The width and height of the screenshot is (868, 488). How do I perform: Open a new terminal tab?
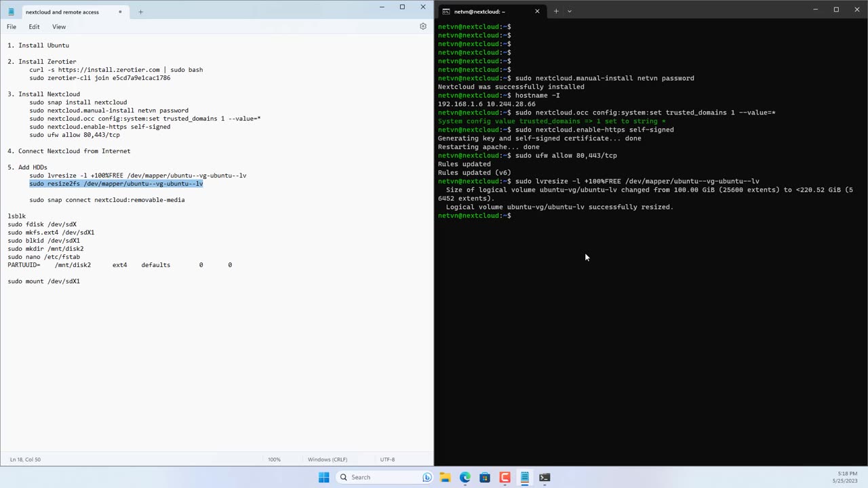tap(556, 11)
